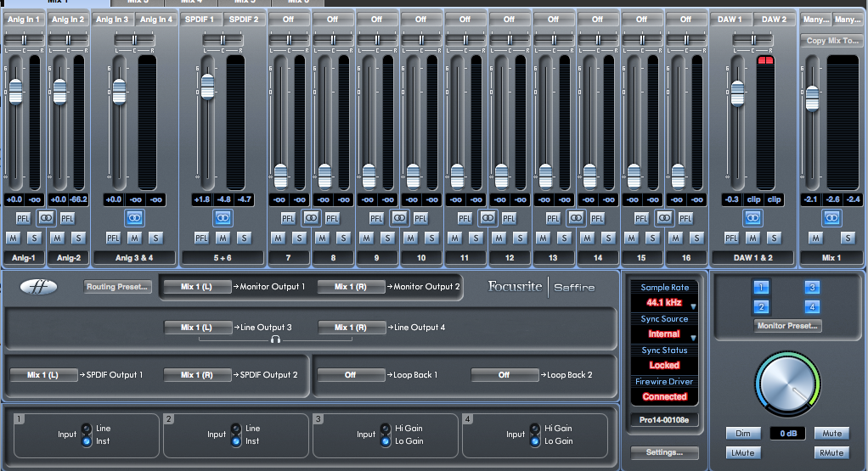Click PFL on the 5+6 channel
This screenshot has width=868, height=471.
point(201,238)
